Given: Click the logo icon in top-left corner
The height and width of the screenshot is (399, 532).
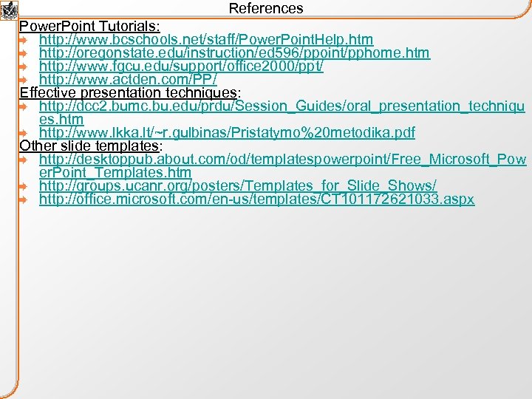Looking at the screenshot, I should click(9, 10).
